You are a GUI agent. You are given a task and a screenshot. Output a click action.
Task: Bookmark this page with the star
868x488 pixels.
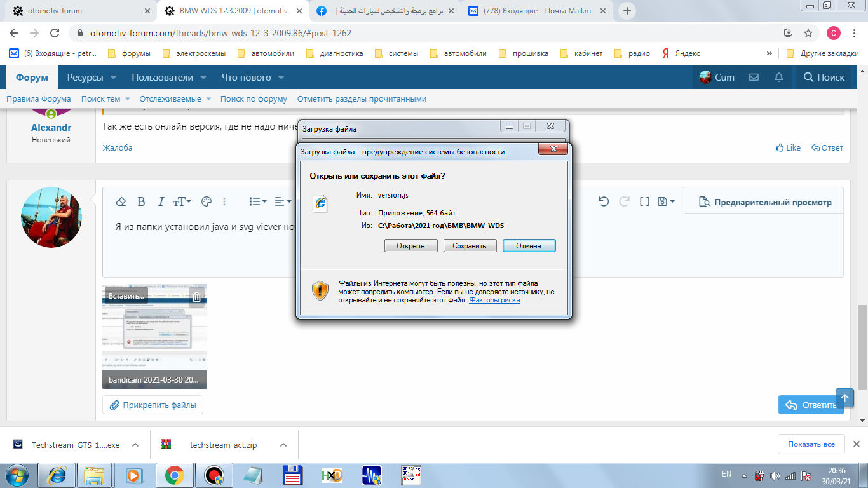808,33
